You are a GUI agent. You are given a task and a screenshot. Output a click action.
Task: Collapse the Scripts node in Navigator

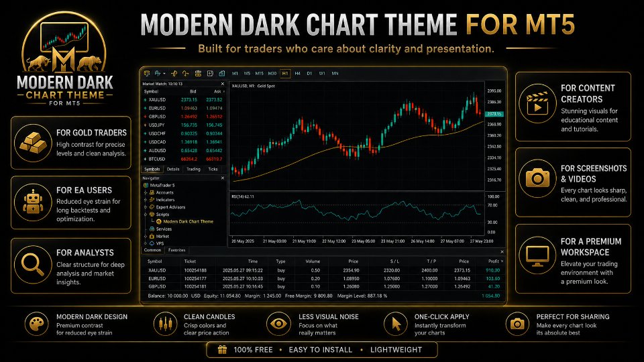[146, 215]
